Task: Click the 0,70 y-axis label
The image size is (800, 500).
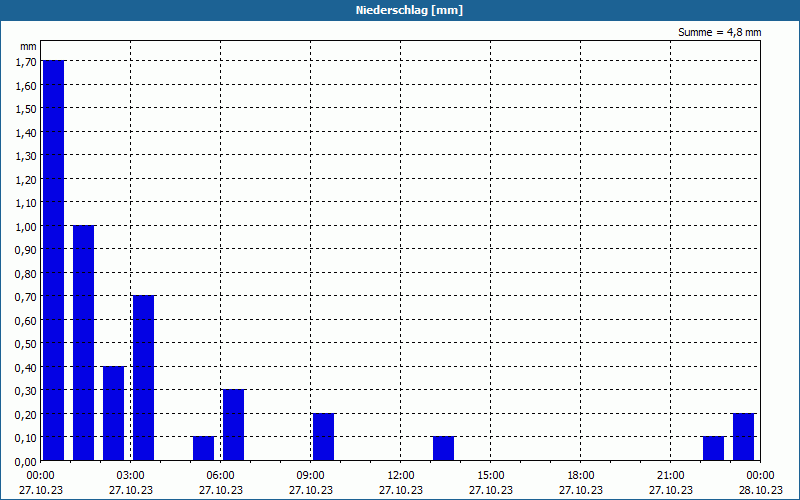Action: pyautogui.click(x=26, y=296)
